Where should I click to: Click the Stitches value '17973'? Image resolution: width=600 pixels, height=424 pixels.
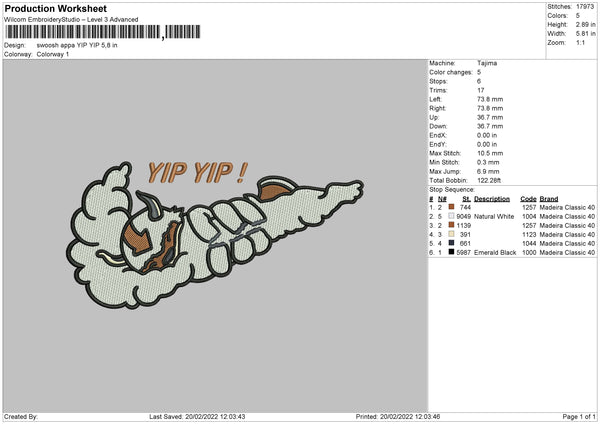[x=585, y=7]
